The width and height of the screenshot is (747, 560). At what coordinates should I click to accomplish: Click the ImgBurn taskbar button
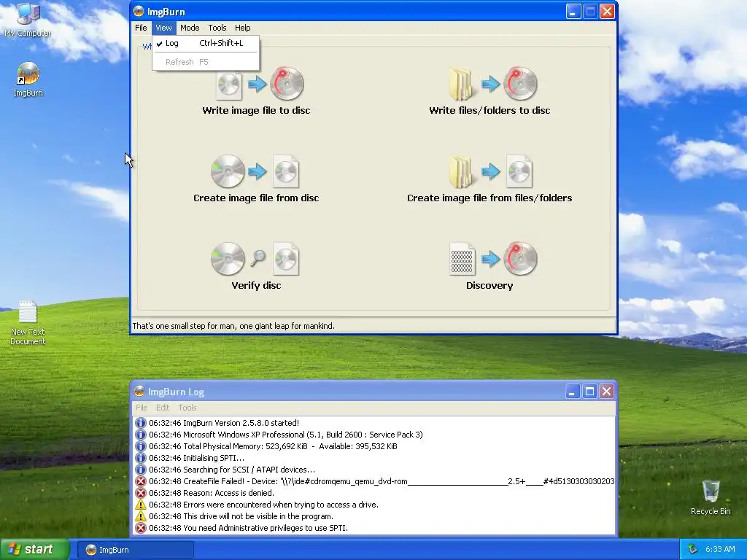[135, 550]
